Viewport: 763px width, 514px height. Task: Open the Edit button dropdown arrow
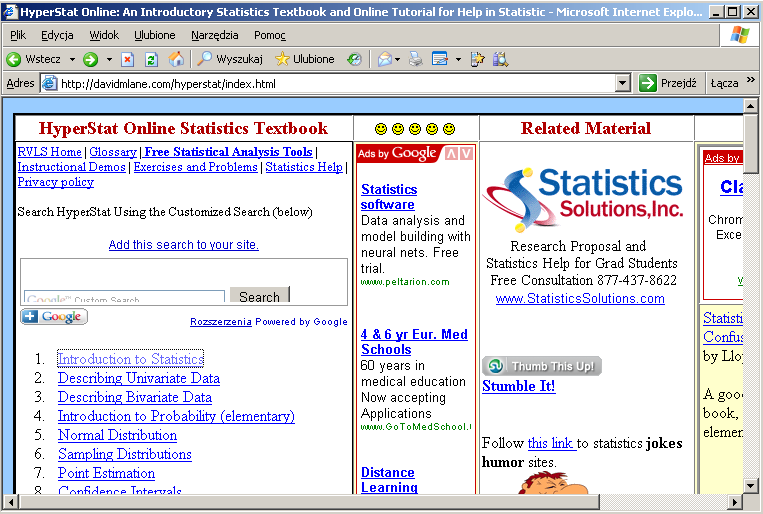click(x=458, y=59)
